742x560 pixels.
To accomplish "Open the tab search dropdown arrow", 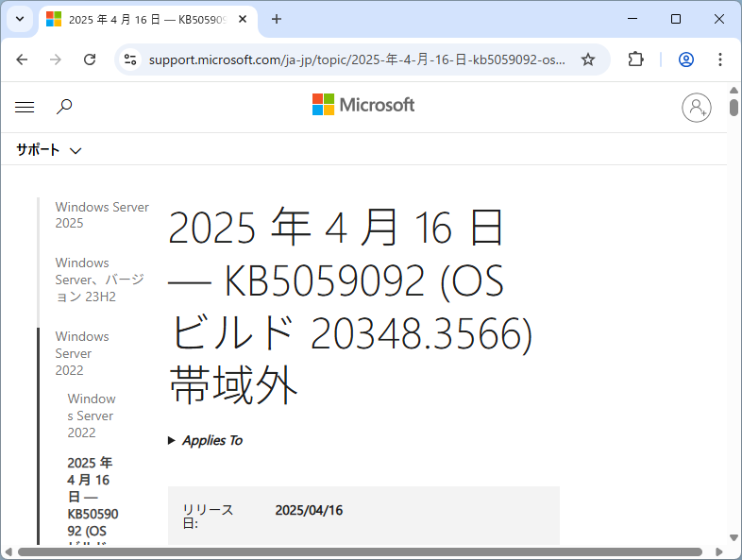I will point(20,20).
